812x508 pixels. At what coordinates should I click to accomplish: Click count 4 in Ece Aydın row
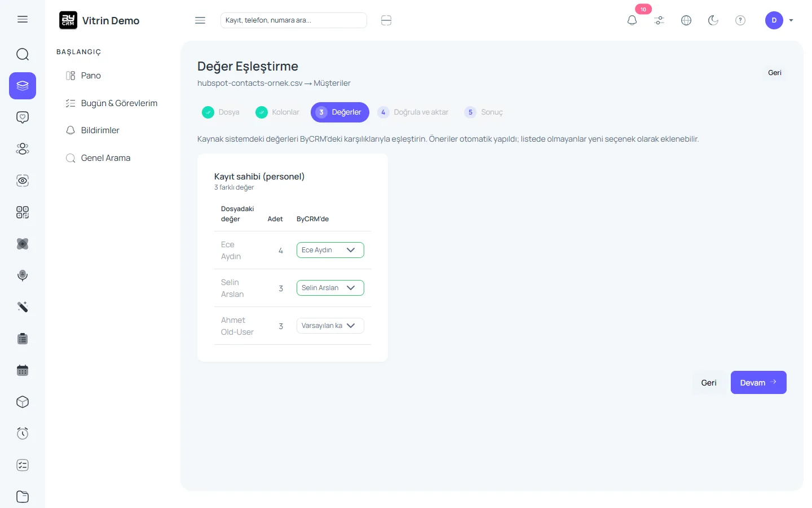(281, 251)
